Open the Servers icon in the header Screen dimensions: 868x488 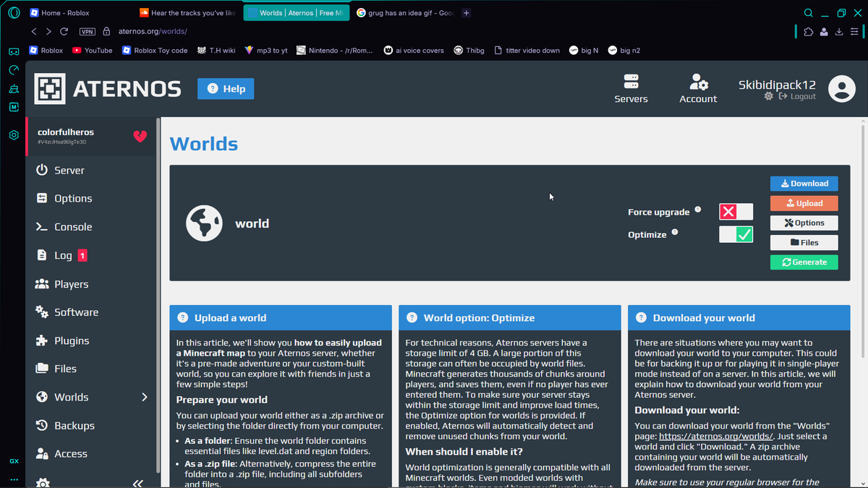point(631,82)
